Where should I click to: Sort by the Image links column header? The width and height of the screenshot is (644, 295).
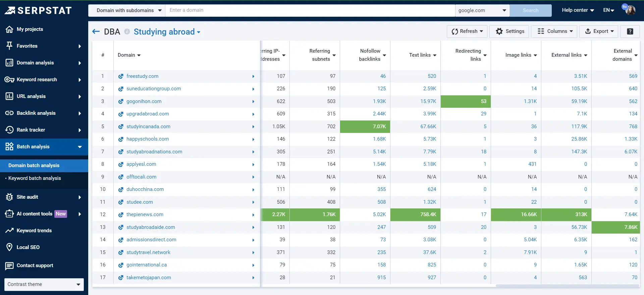click(521, 55)
